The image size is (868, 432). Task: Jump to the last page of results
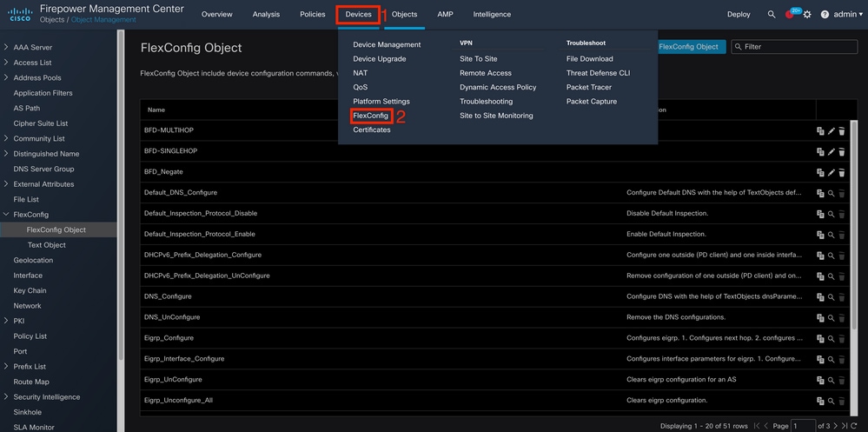coord(845,426)
